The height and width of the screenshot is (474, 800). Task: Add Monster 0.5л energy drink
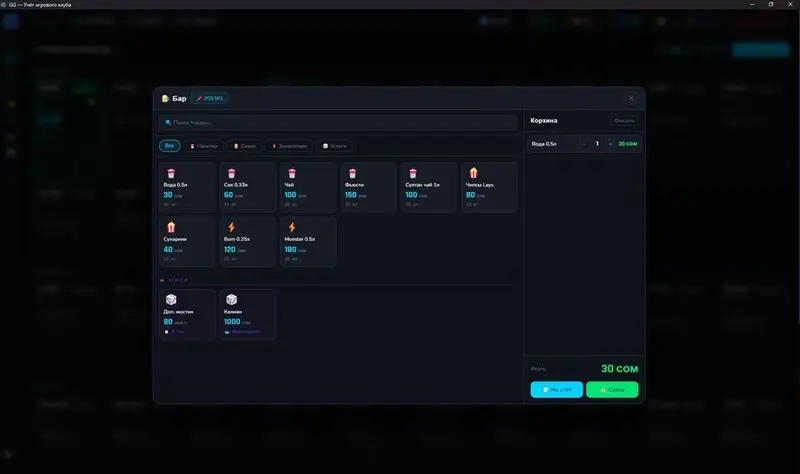[x=308, y=242]
